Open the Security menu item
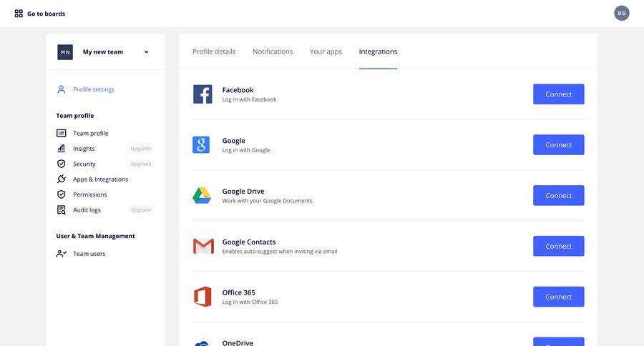The width and height of the screenshot is (644, 346). [84, 164]
